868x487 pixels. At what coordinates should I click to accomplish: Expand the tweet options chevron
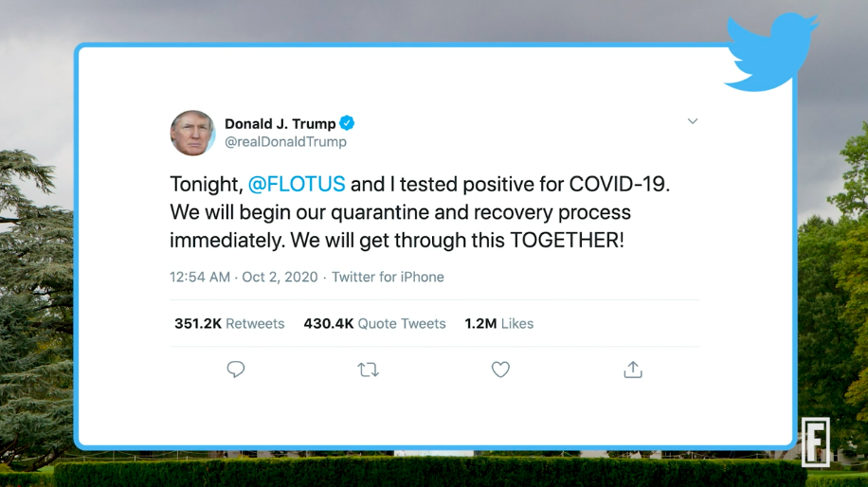click(x=693, y=122)
